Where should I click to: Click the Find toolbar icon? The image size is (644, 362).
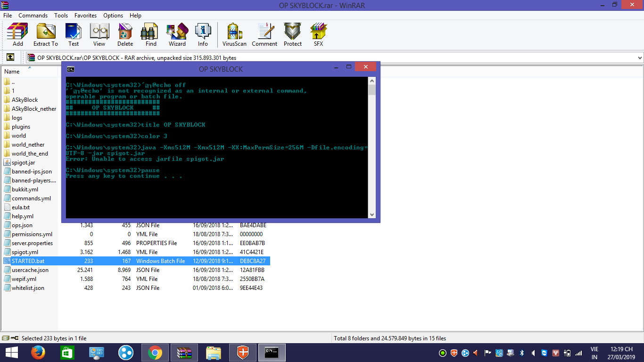[151, 35]
